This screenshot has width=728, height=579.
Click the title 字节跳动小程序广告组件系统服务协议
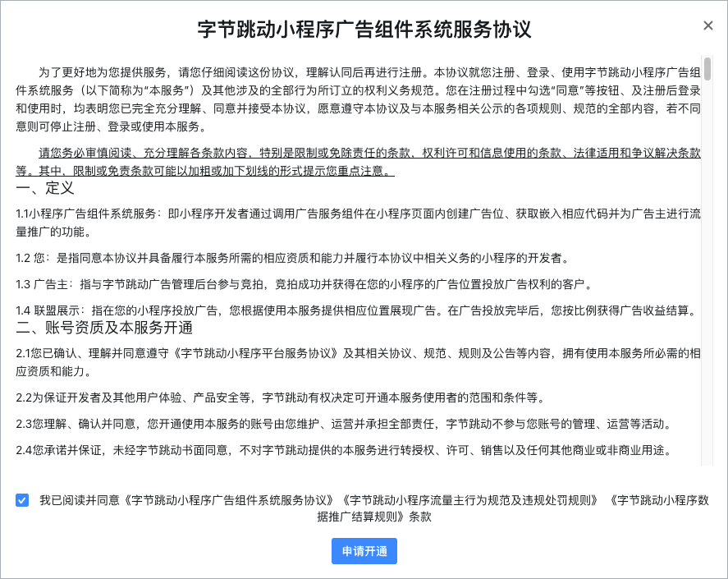(364, 30)
